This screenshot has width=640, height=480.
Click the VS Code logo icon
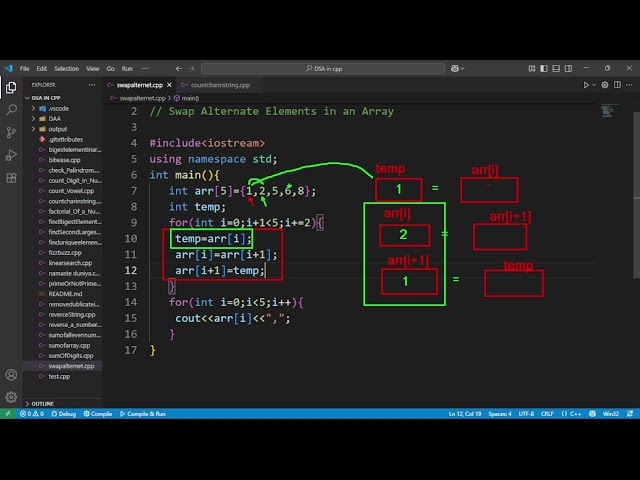click(x=9, y=69)
